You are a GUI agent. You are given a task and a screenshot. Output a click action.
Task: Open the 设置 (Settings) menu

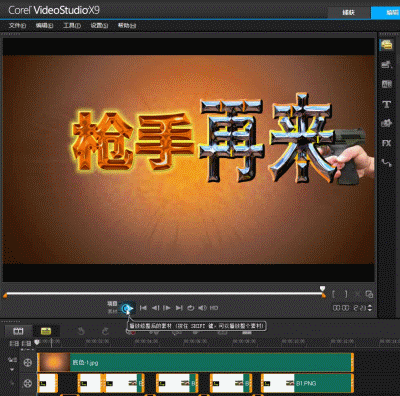(x=99, y=25)
